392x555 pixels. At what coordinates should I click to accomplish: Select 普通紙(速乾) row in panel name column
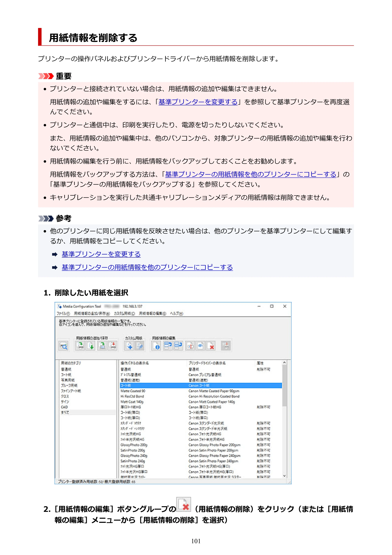click(x=130, y=380)
